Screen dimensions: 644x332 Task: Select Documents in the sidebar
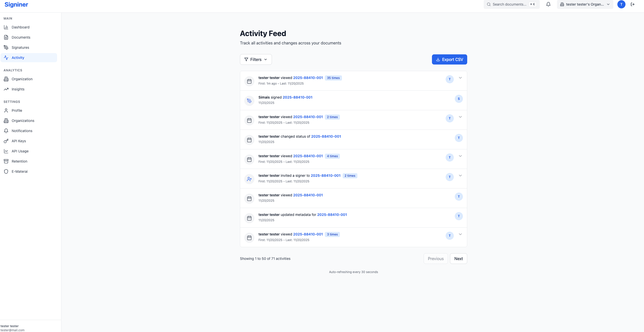click(21, 37)
